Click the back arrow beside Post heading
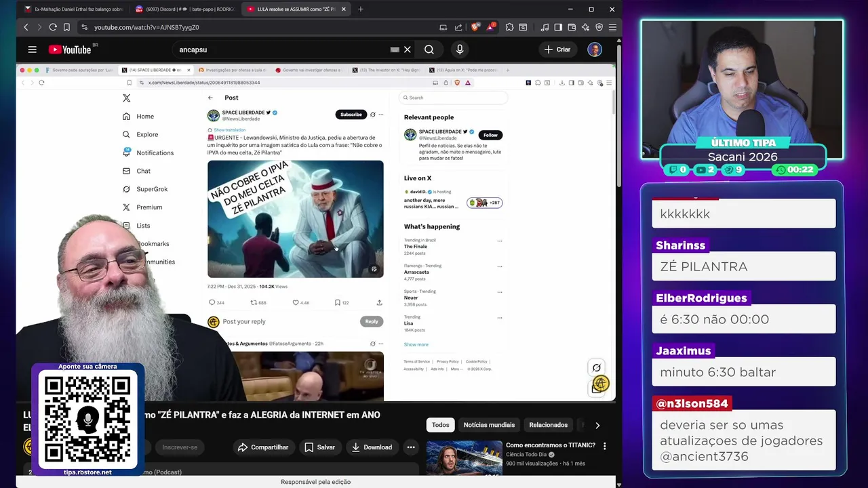This screenshot has height=488, width=868. tap(210, 98)
